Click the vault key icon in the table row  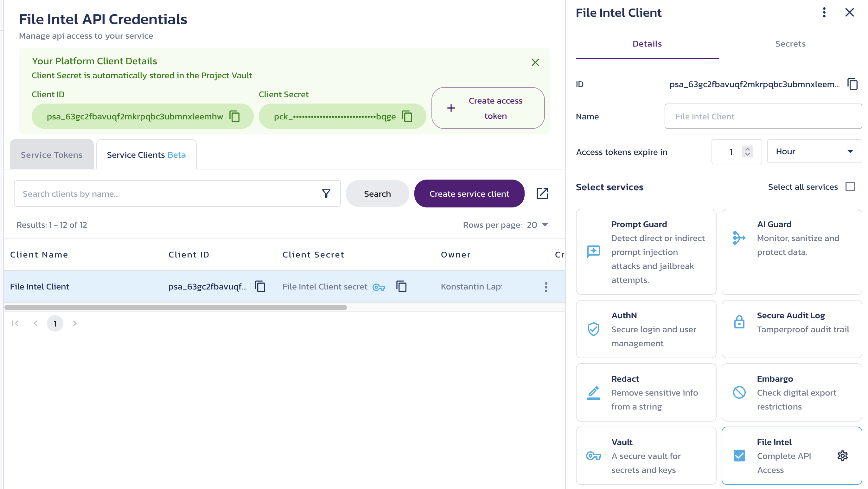(379, 287)
